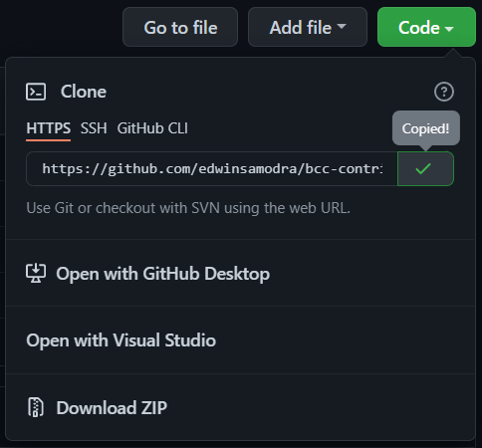Image resolution: width=482 pixels, height=448 pixels.
Task: Click the caret arrow on Code button
Action: point(449,29)
